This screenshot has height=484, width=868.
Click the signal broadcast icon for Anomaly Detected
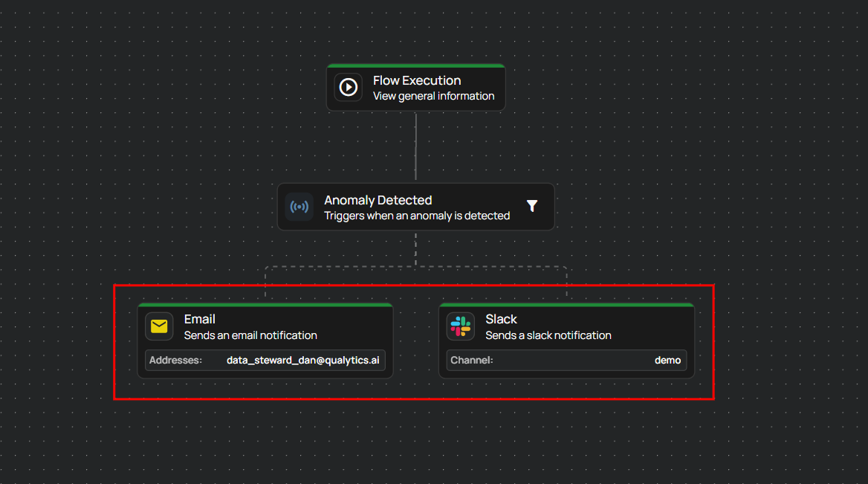point(299,207)
